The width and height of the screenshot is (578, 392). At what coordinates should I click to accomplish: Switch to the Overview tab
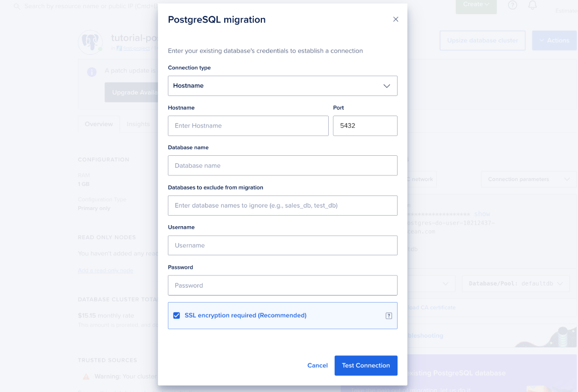pyautogui.click(x=99, y=124)
